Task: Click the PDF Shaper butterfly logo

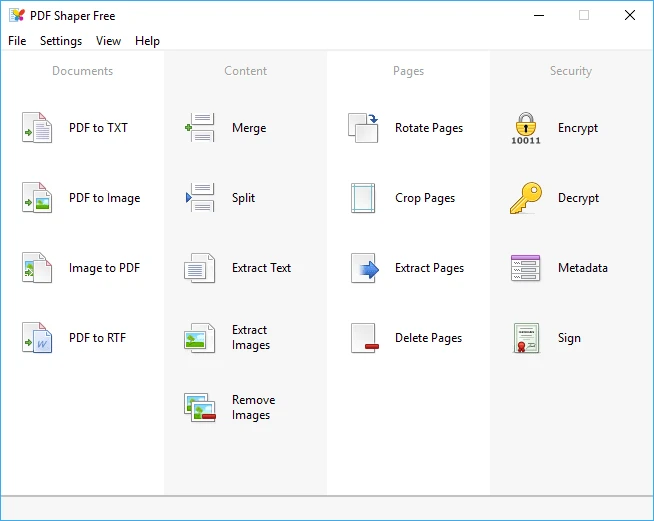Action: click(17, 15)
